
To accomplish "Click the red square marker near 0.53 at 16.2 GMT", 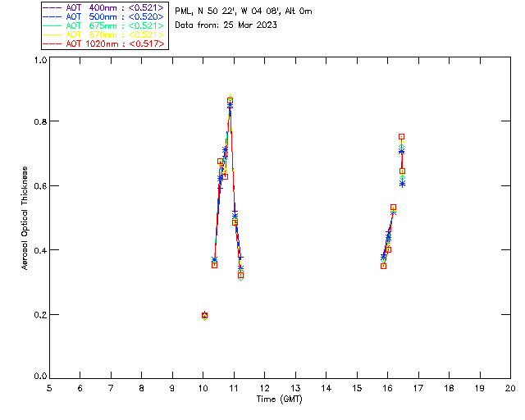I will coord(394,208).
